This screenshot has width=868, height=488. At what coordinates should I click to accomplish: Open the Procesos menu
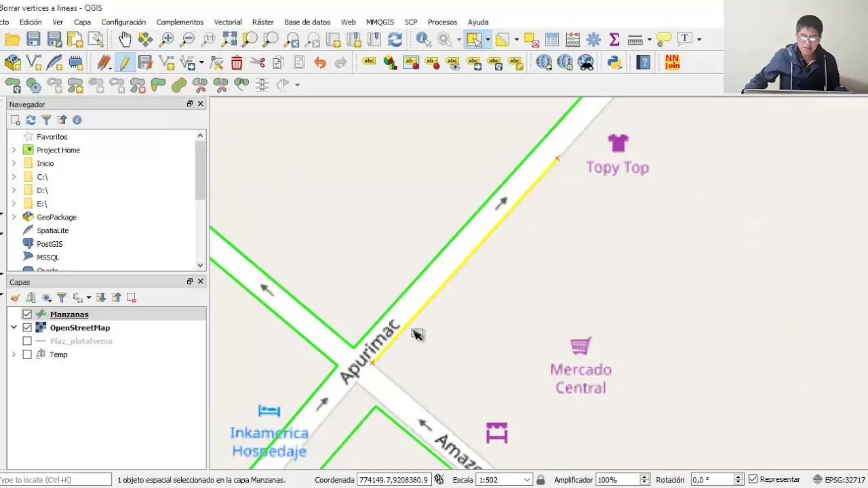[442, 22]
